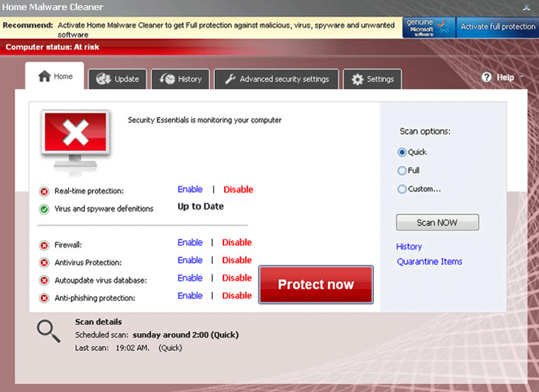Enable Real-time protection

pos(190,189)
